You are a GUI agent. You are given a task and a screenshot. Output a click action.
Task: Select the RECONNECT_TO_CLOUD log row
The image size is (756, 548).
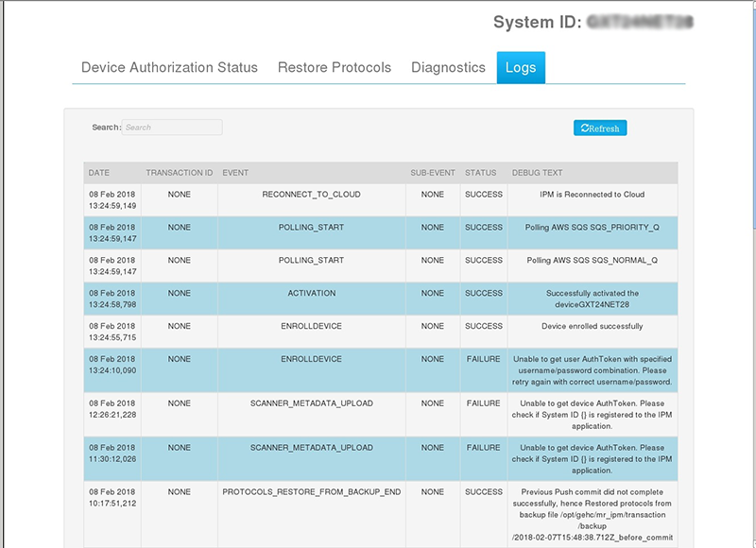pyautogui.click(x=312, y=195)
